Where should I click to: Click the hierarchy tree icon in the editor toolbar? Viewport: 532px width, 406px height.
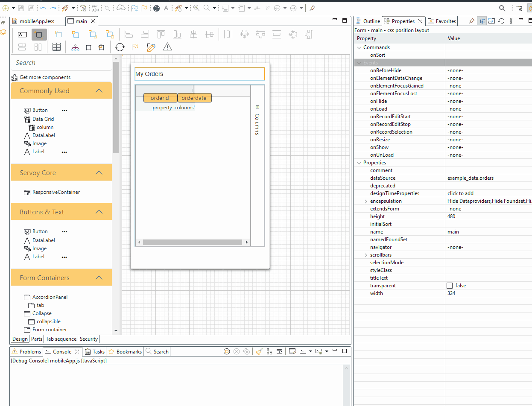[x=76, y=47]
